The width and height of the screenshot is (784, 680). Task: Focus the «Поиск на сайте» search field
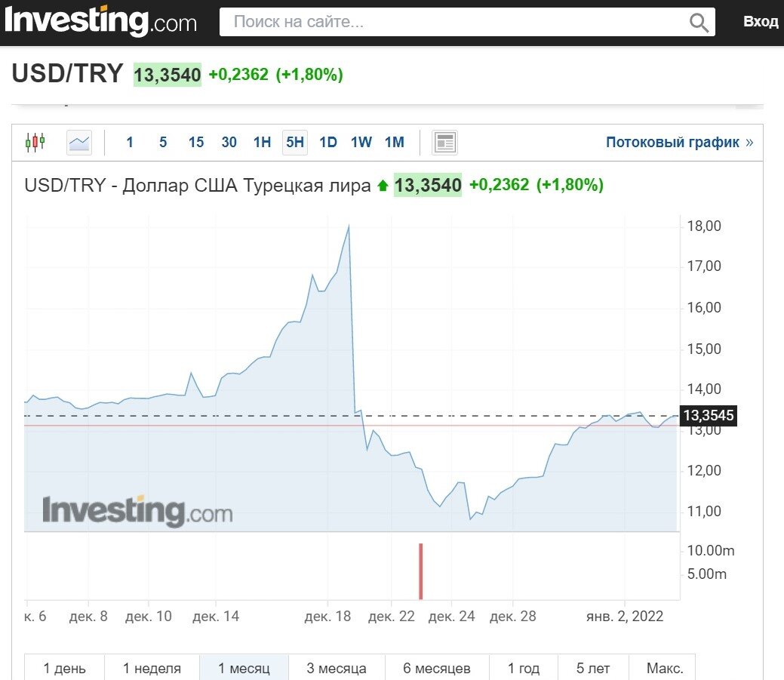(x=453, y=23)
